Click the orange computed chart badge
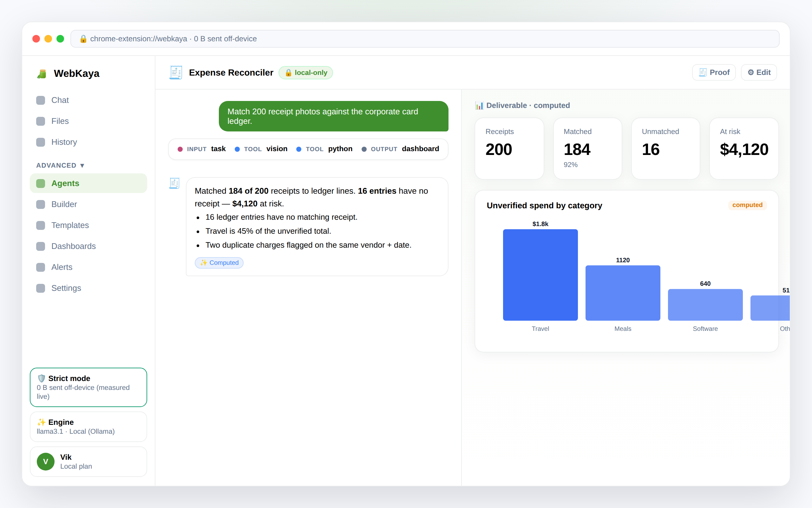The width and height of the screenshot is (812, 508). click(747, 205)
